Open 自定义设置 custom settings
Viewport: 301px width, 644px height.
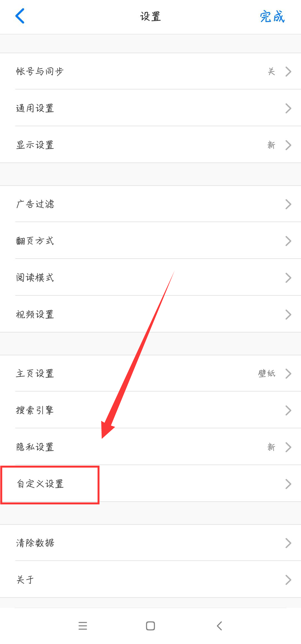(151, 484)
